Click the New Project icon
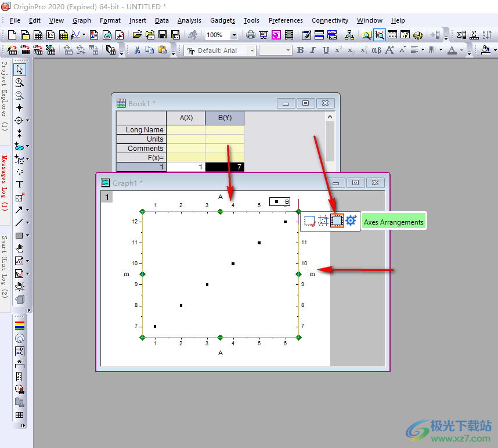The image size is (498, 448). [11, 35]
